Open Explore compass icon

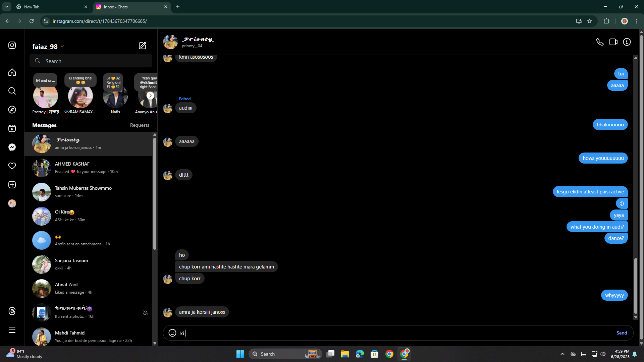click(12, 110)
